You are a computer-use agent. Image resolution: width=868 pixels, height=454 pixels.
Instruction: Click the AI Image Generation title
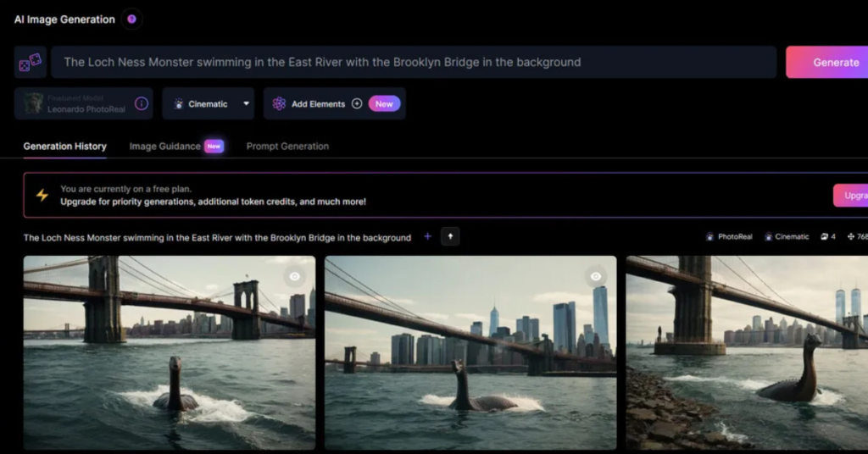point(64,19)
